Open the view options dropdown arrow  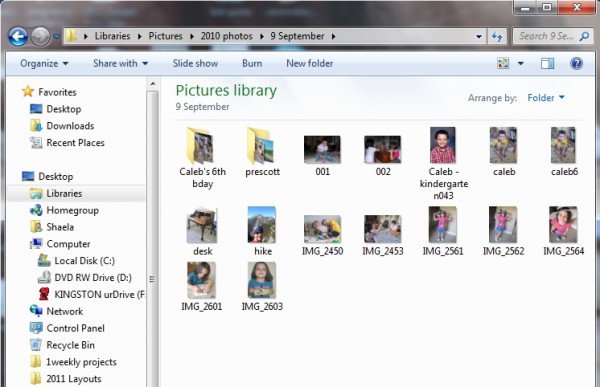[x=521, y=64]
